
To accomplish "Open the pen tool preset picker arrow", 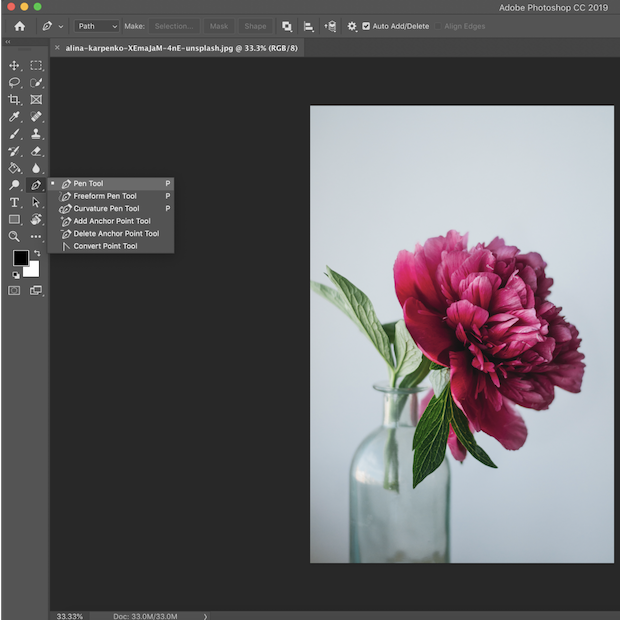I will [x=61, y=26].
